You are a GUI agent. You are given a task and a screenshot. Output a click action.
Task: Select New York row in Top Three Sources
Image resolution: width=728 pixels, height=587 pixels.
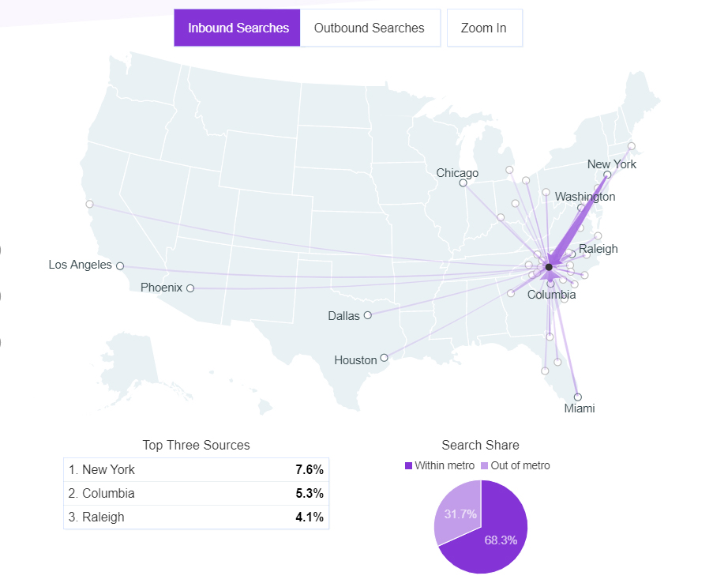coord(196,470)
